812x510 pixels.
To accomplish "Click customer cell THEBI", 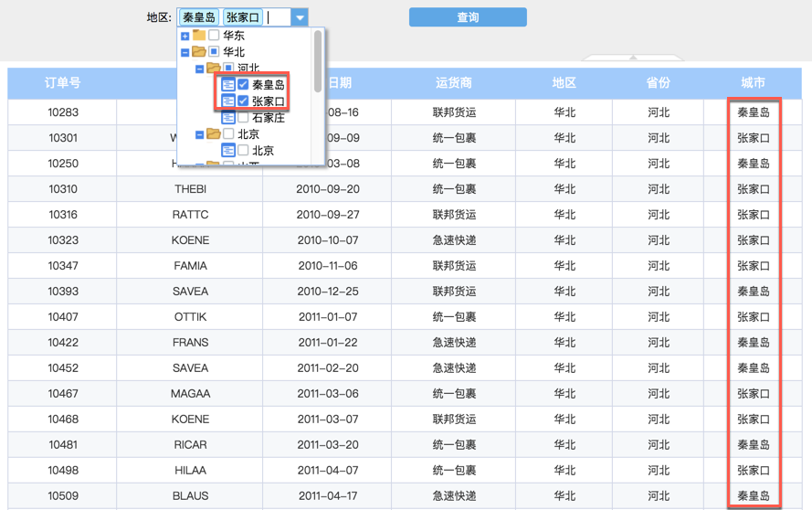I will (190, 189).
